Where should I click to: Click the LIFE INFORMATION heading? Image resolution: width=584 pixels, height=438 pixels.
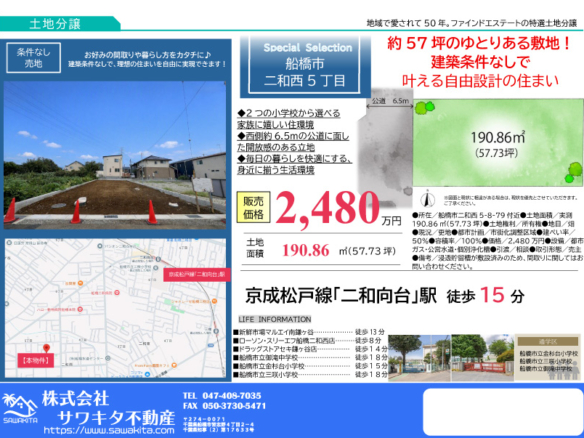[x=275, y=319]
